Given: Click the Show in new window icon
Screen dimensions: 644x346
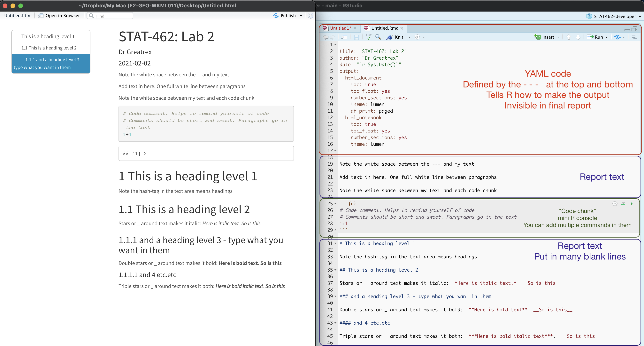Looking at the screenshot, I should tap(344, 37).
